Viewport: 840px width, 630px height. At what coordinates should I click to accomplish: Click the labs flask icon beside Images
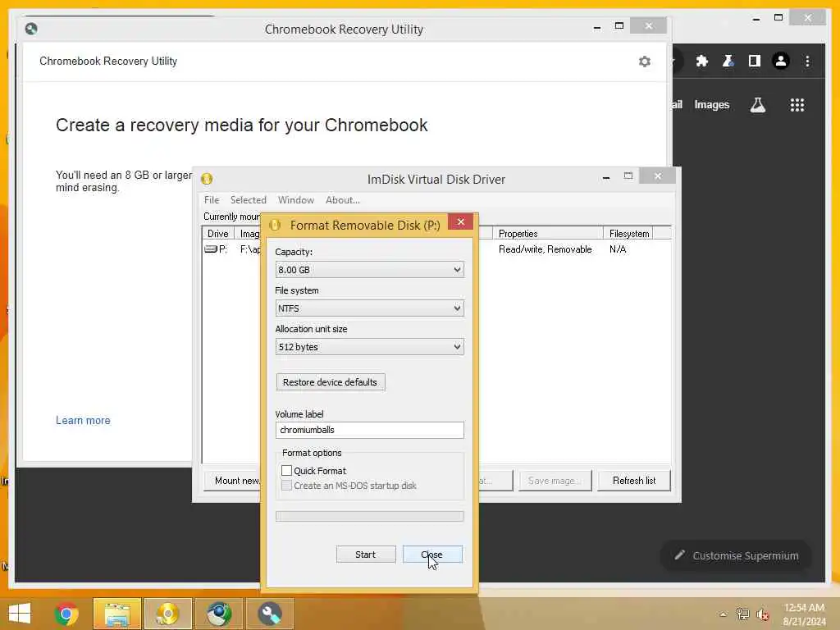point(757,105)
